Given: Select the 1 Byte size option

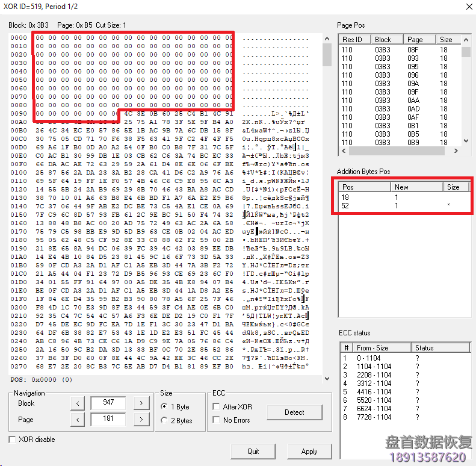Looking at the screenshot, I should tap(165, 406).
